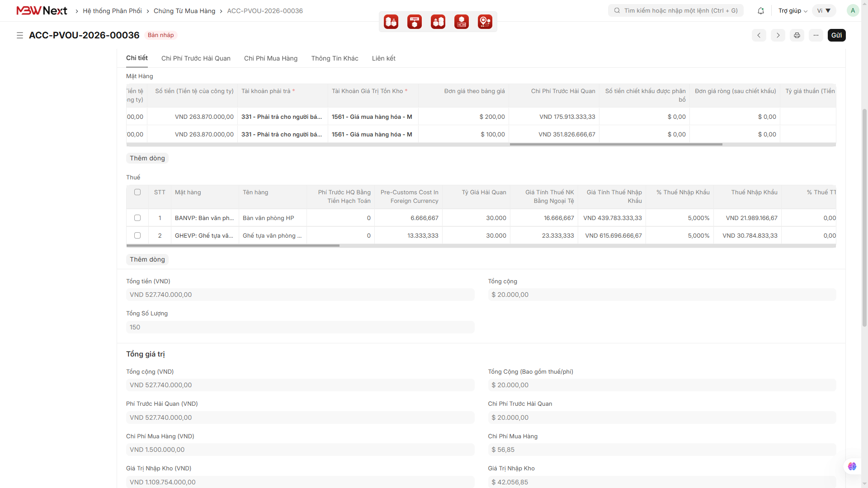
Task: Expand the Trợ giúp help dropdown
Action: click(x=793, y=11)
